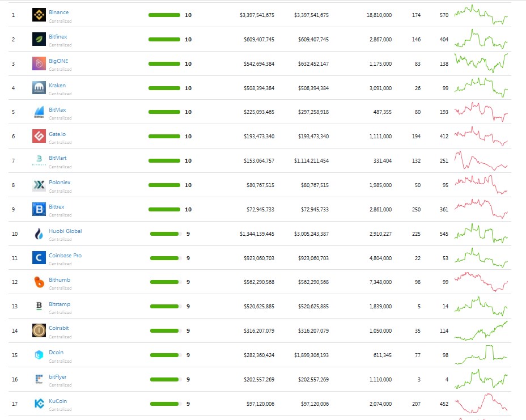The height and width of the screenshot is (420, 526).
Task: Select Bithumb's 7,348,000 visits value
Action: [380, 282]
